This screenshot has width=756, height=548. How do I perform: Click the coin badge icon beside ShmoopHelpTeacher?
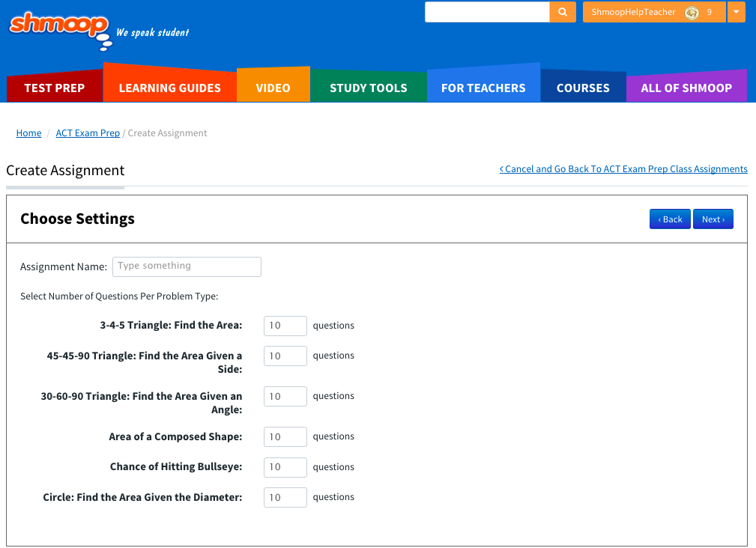pyautogui.click(x=692, y=13)
